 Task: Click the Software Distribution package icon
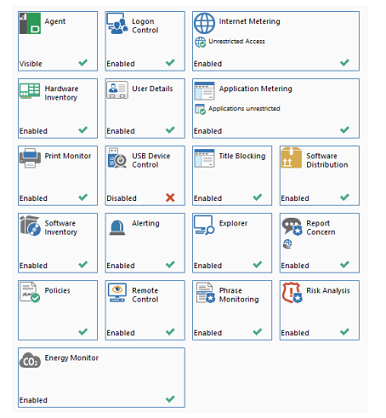coord(291,158)
